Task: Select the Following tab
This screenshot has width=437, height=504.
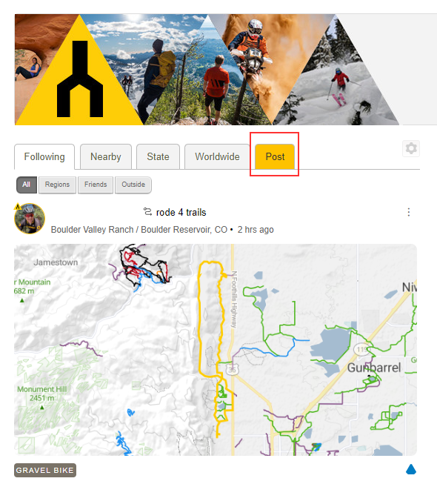Action: [x=44, y=157]
